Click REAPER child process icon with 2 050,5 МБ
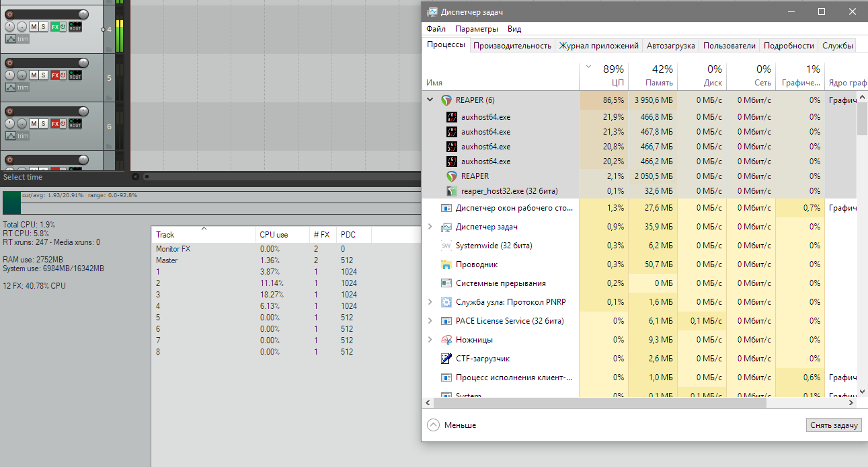The width and height of the screenshot is (868, 467). pos(452,176)
